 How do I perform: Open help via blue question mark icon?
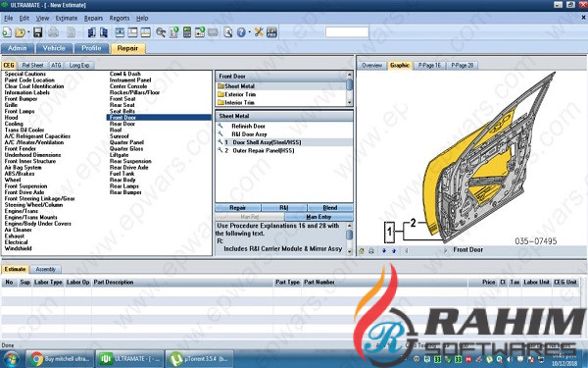[241, 32]
